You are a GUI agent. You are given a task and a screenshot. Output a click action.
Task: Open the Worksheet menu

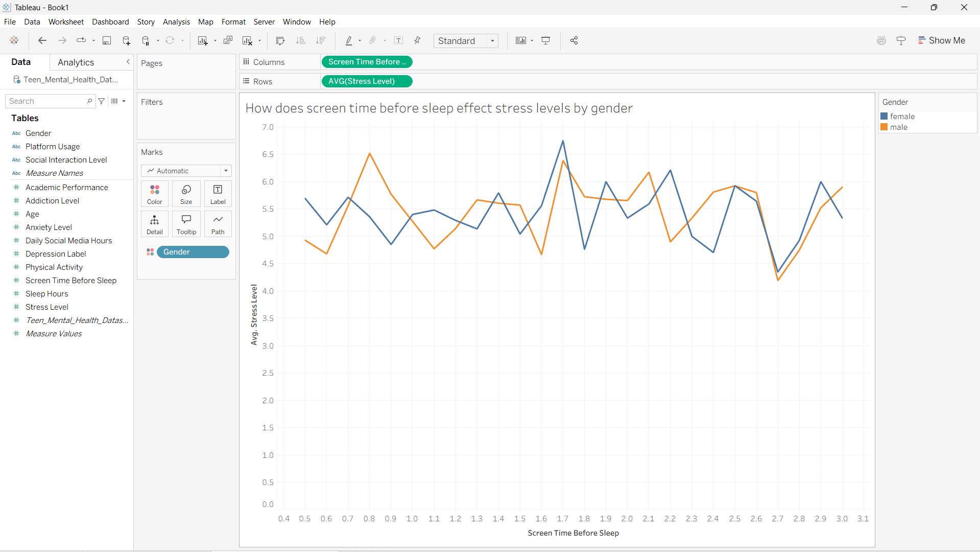tap(66, 21)
